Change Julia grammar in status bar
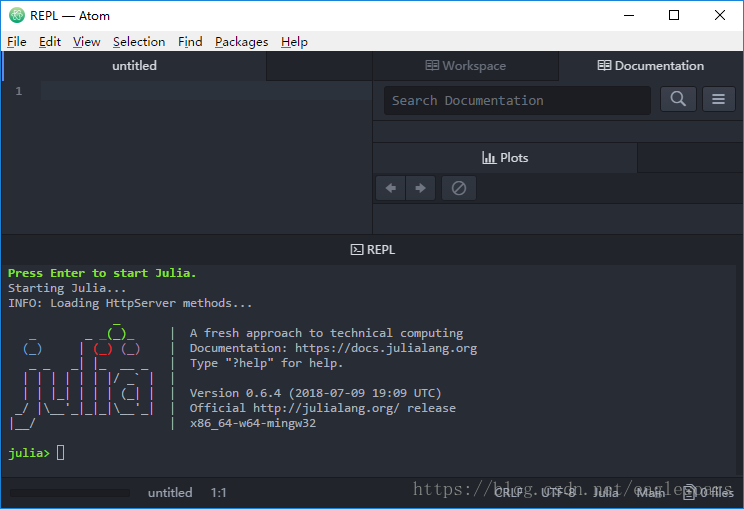The height and width of the screenshot is (509, 744). 606,493
